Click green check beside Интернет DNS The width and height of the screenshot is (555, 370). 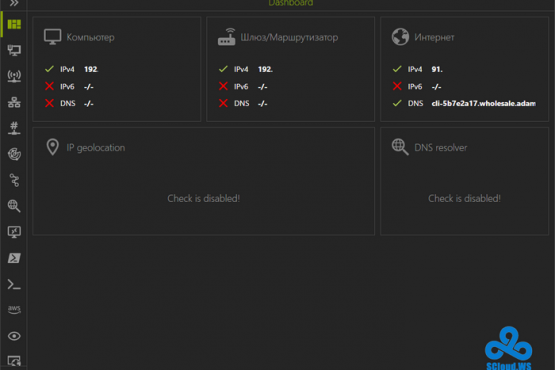pos(397,103)
